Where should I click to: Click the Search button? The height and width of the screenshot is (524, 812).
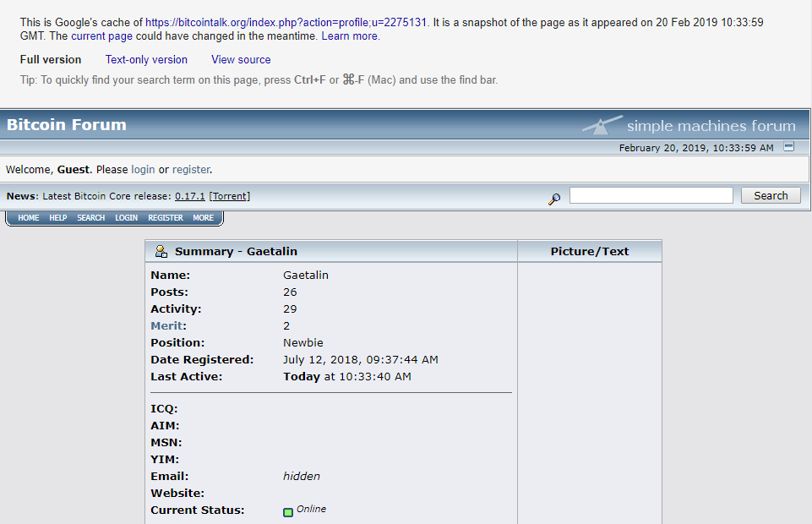point(771,196)
